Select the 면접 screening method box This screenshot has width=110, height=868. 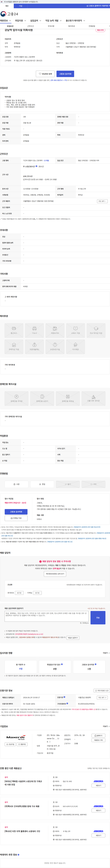click(42, 484)
